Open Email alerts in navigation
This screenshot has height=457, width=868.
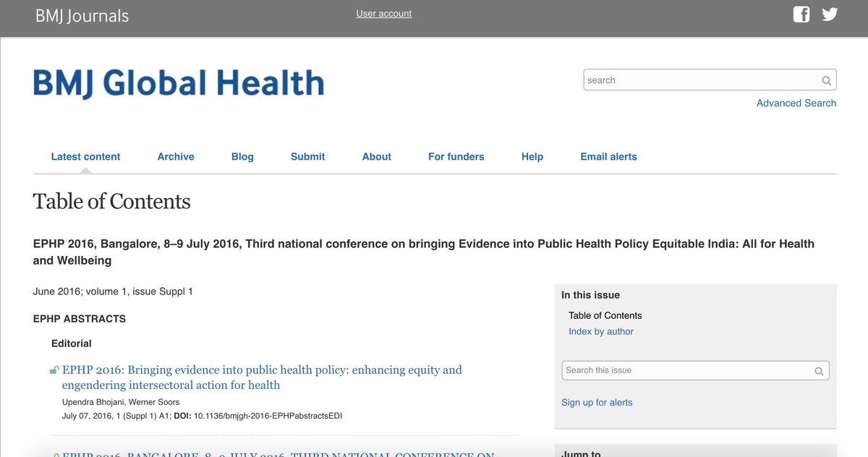tap(609, 156)
